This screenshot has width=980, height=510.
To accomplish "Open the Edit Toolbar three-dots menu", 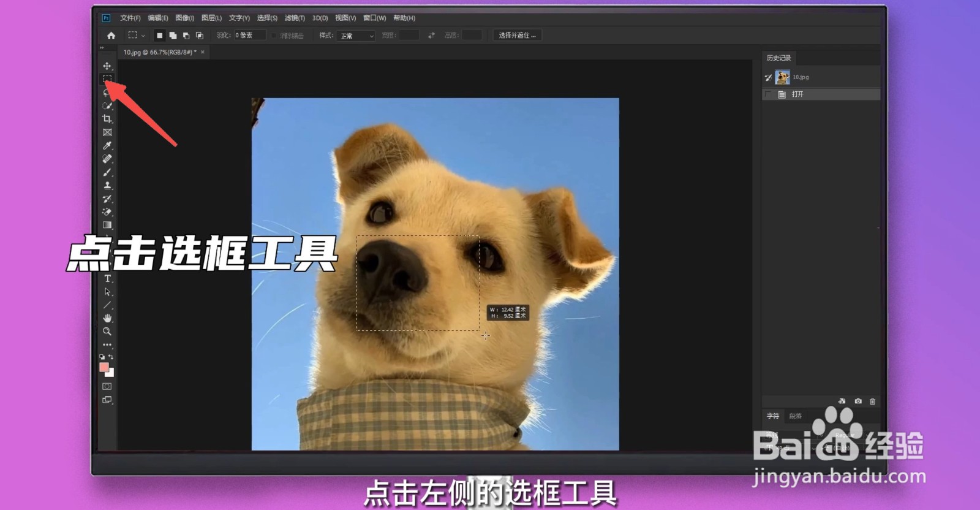I will (107, 344).
